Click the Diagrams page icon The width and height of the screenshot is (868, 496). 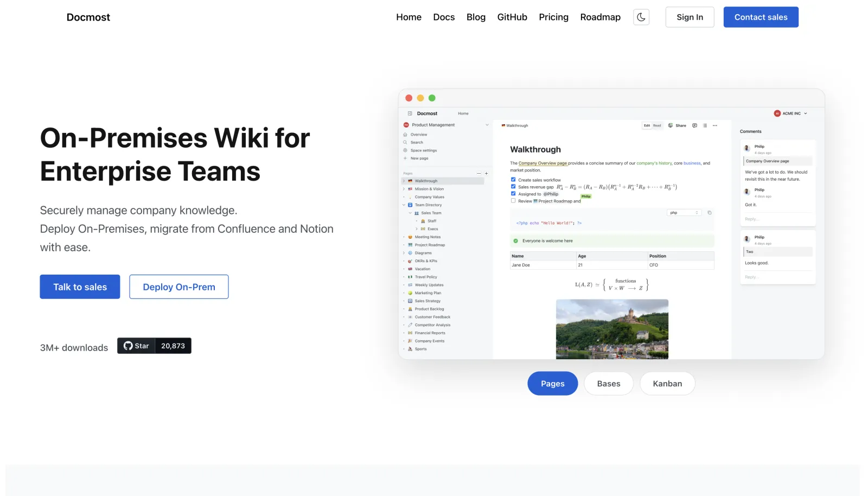pos(410,253)
